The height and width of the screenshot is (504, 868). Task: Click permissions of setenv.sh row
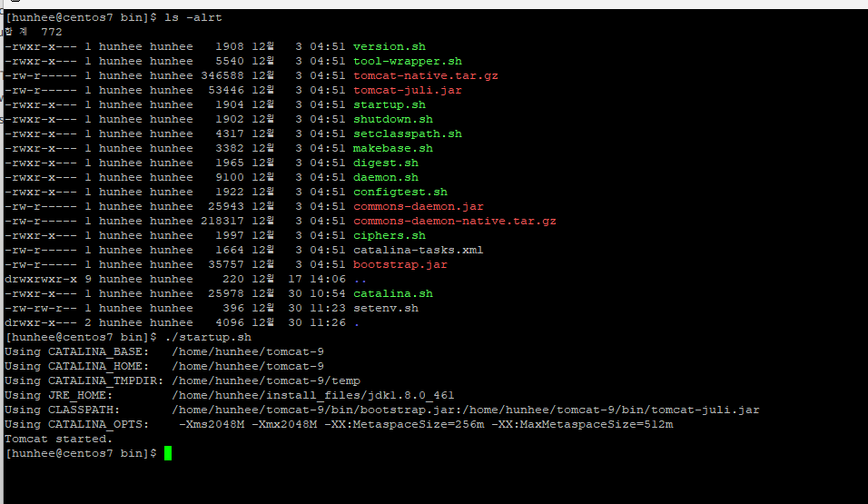(x=41, y=308)
